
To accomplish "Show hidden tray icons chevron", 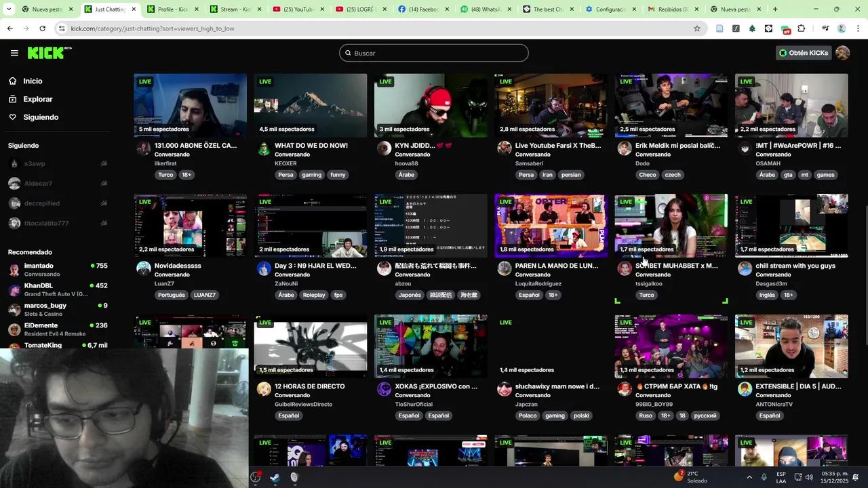I will [x=749, y=477].
